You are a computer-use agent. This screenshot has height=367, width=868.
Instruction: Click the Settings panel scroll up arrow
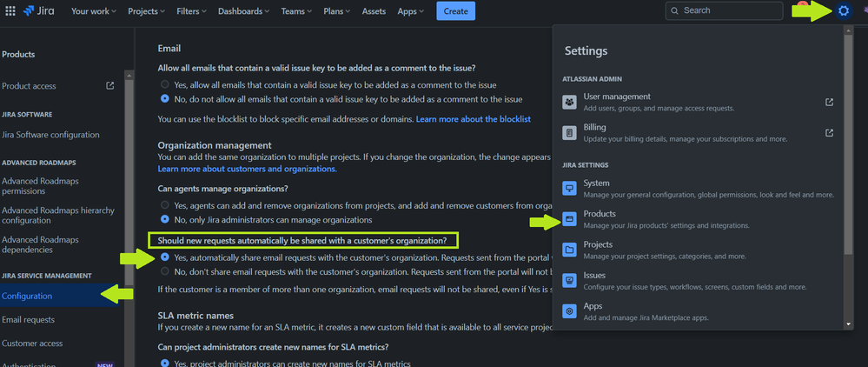[848, 30]
